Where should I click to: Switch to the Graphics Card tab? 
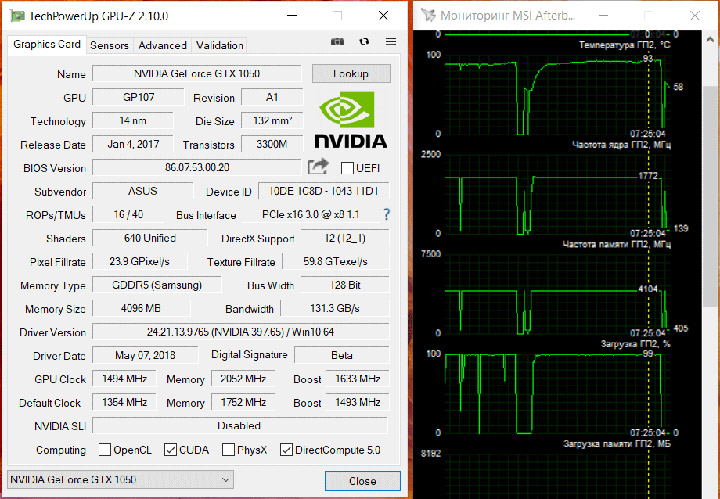47,45
